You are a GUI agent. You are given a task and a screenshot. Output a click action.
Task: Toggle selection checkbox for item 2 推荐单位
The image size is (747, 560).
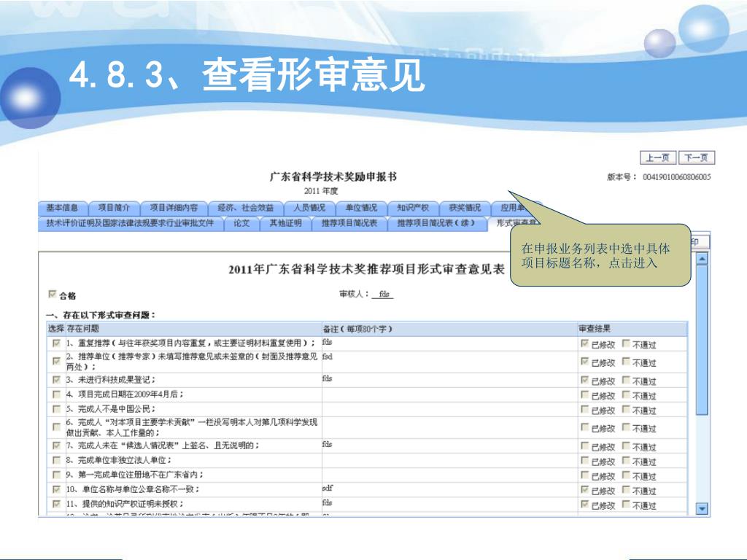[57, 362]
